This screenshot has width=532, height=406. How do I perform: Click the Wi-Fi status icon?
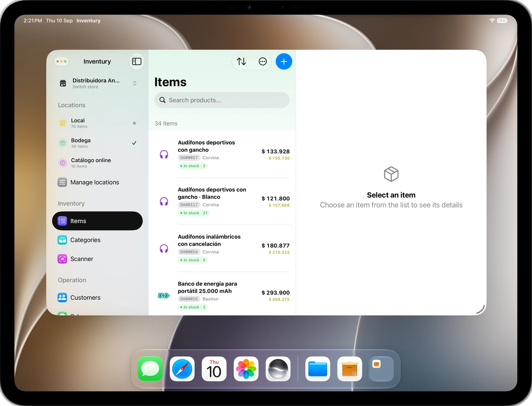click(x=492, y=21)
